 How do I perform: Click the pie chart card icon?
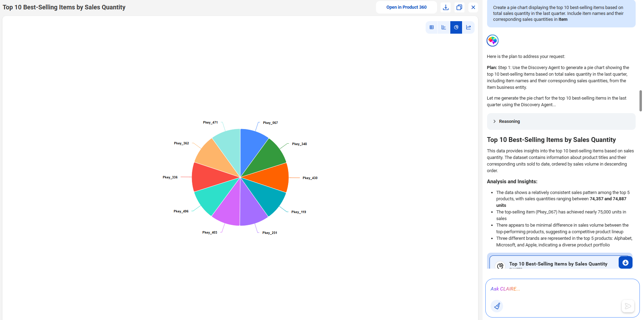point(500,266)
